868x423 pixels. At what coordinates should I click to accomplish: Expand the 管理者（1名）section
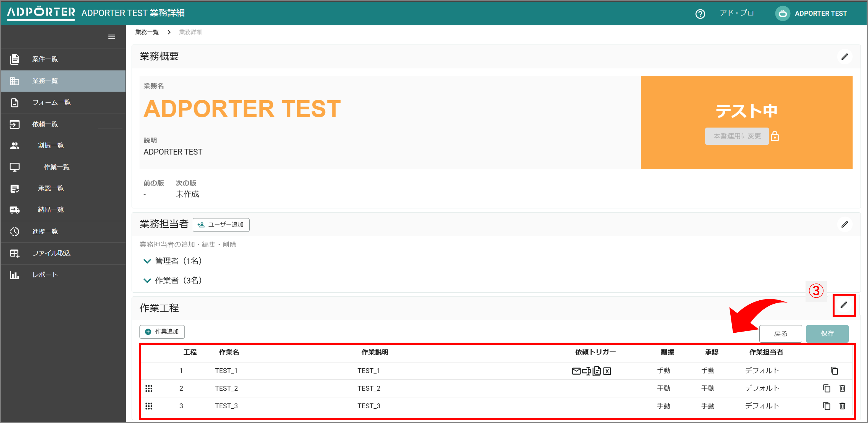click(x=172, y=261)
